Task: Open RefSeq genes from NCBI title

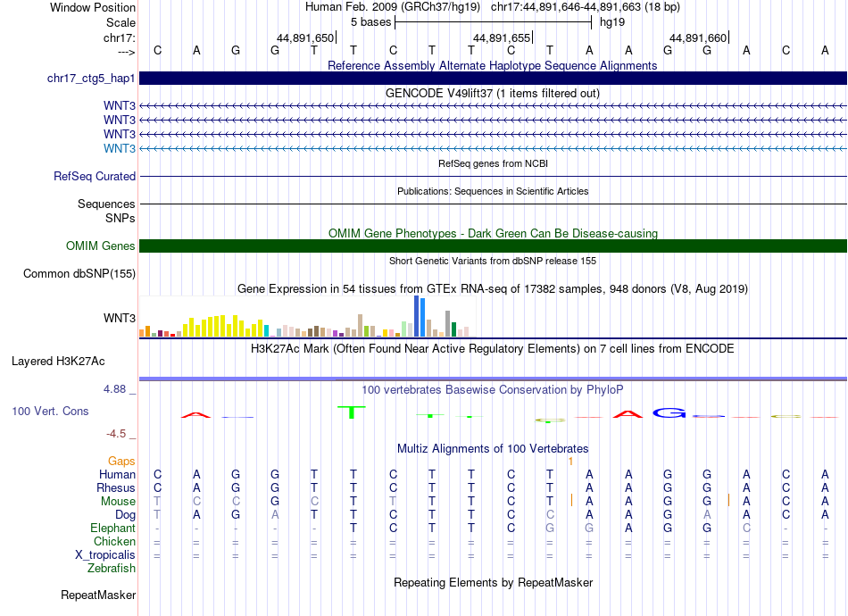Action: tap(493, 163)
